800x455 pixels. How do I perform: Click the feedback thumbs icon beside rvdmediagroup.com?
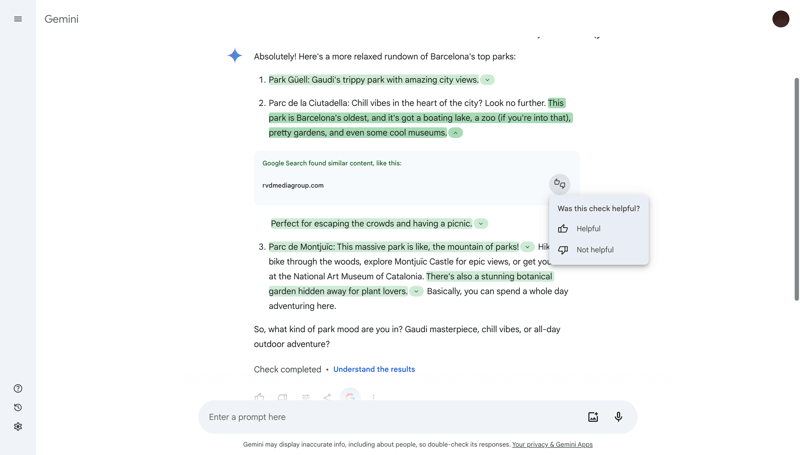[x=560, y=184]
